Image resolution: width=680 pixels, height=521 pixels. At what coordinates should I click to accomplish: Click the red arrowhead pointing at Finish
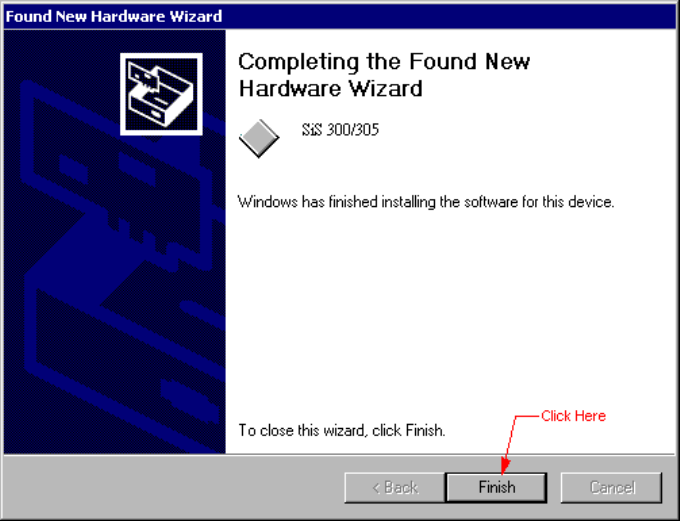[505, 465]
